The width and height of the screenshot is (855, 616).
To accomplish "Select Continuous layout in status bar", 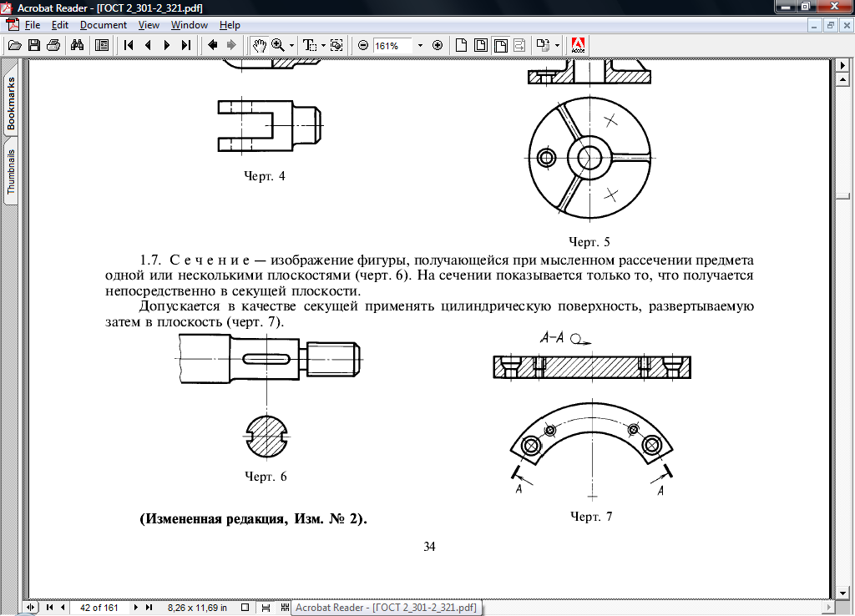I will point(266,608).
